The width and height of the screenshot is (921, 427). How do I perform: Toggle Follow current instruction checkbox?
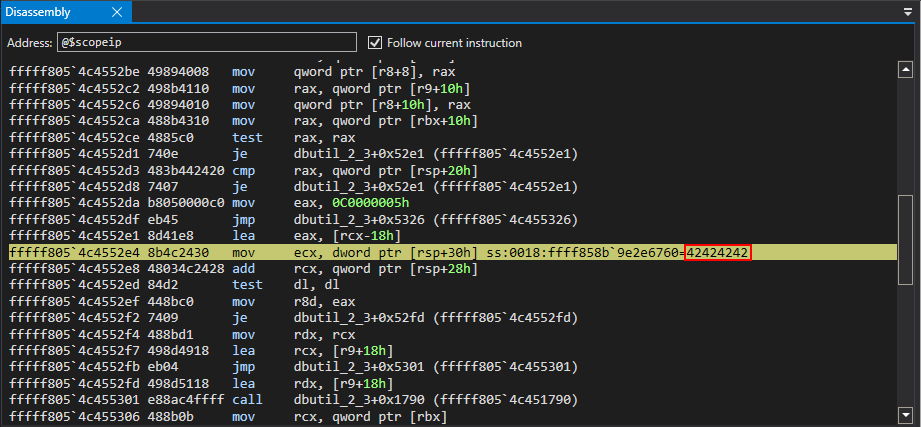click(x=376, y=42)
